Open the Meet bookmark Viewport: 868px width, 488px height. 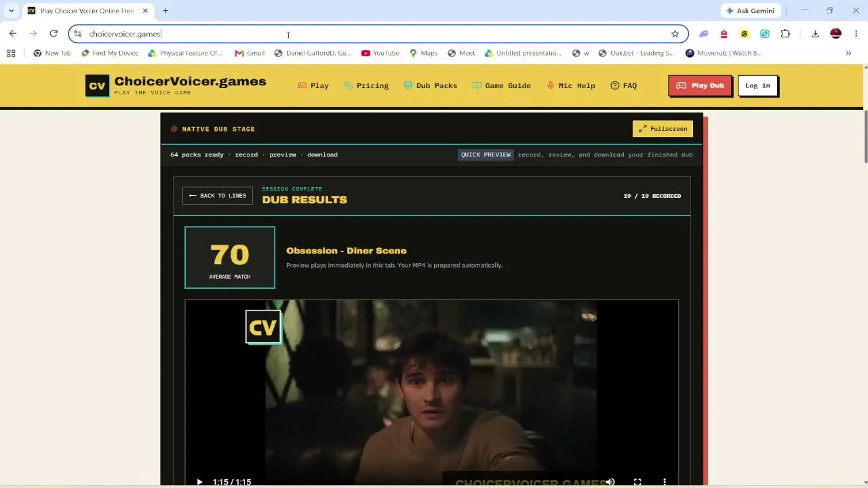(461, 53)
